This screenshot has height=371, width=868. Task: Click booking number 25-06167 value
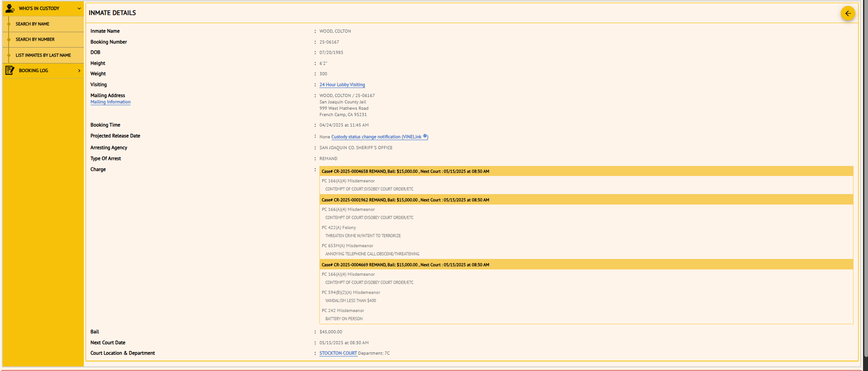click(329, 42)
